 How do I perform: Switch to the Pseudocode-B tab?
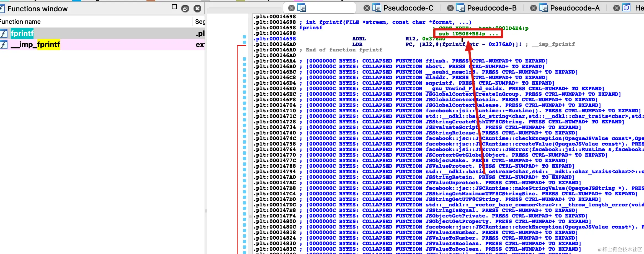point(492,8)
